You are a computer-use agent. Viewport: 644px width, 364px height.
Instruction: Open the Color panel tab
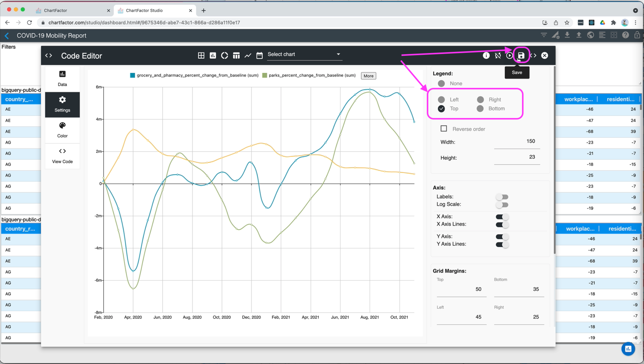pos(62,130)
